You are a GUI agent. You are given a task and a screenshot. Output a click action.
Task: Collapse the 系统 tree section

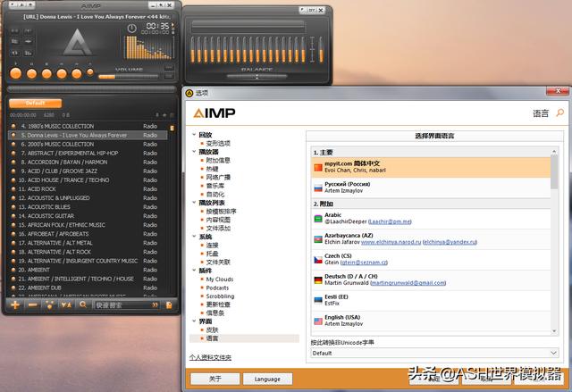point(194,237)
